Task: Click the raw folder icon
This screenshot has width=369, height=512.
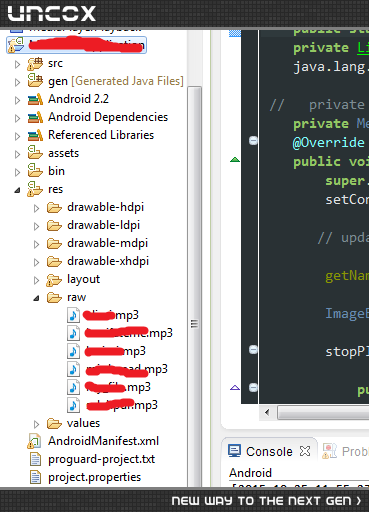Action: click(54, 297)
